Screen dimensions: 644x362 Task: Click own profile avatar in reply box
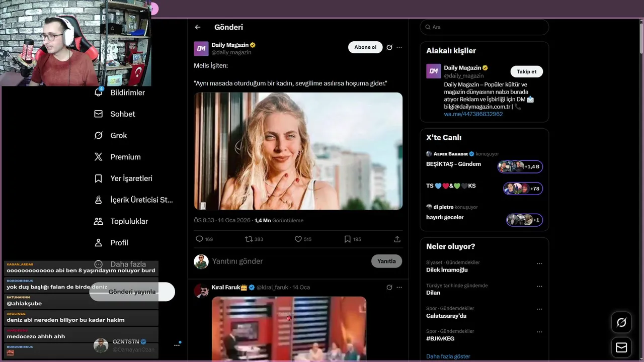coord(201,261)
